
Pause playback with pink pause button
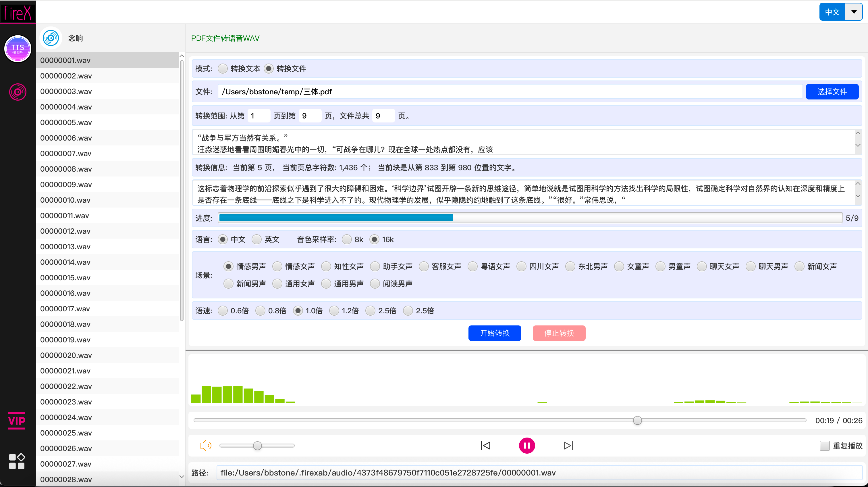(527, 446)
